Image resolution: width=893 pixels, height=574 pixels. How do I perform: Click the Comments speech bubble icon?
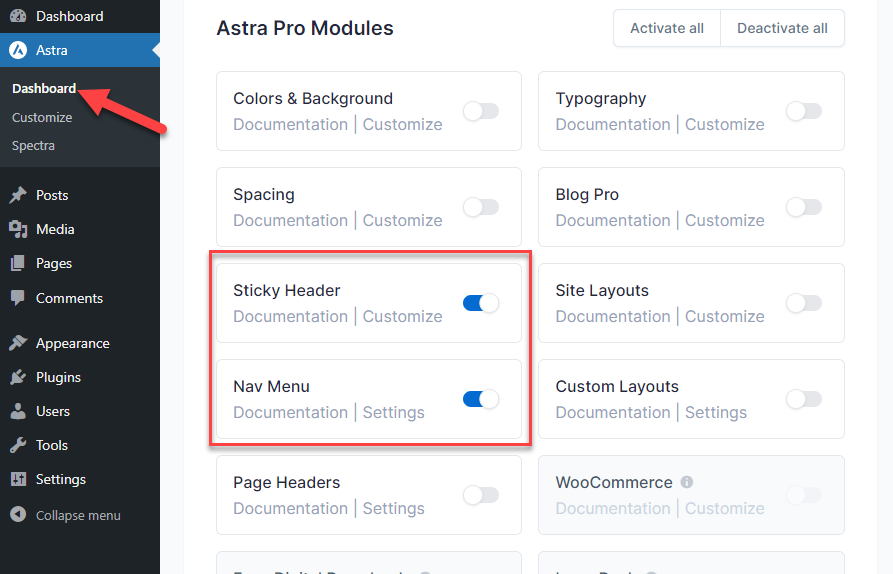pos(18,298)
